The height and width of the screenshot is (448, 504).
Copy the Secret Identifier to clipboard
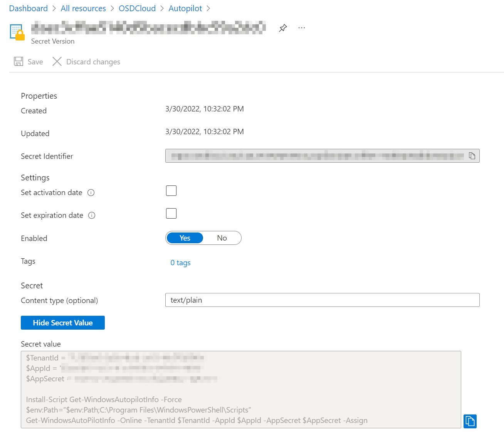[x=472, y=156]
